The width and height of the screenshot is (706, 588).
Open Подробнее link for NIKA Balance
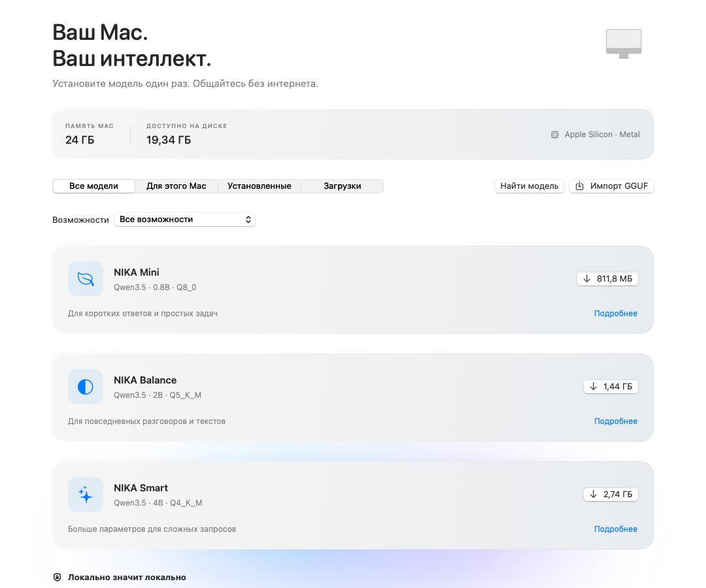[616, 421]
